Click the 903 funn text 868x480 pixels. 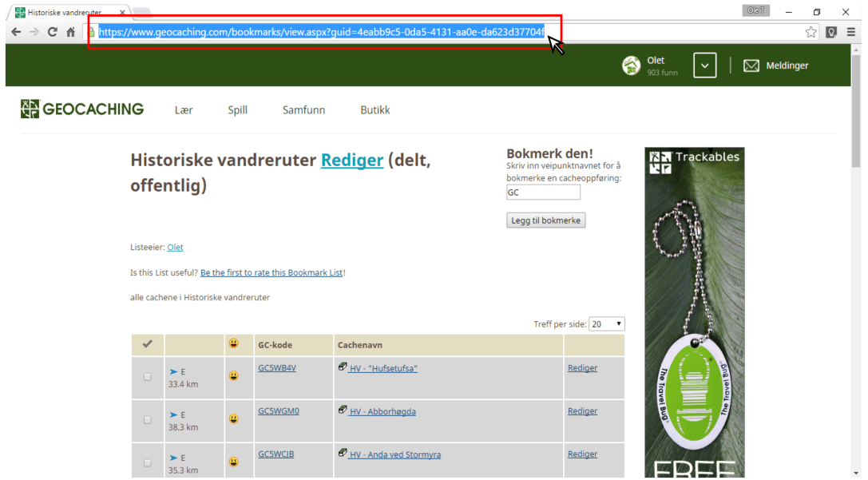tap(662, 73)
